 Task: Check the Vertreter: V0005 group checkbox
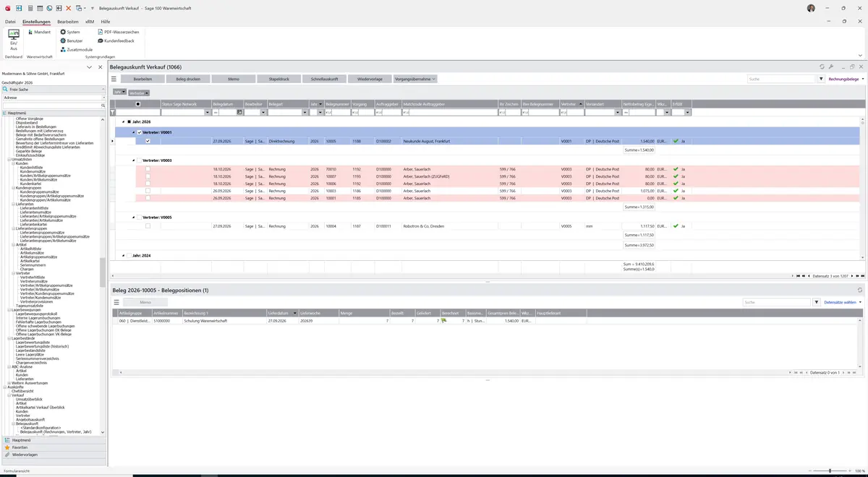tap(140, 218)
